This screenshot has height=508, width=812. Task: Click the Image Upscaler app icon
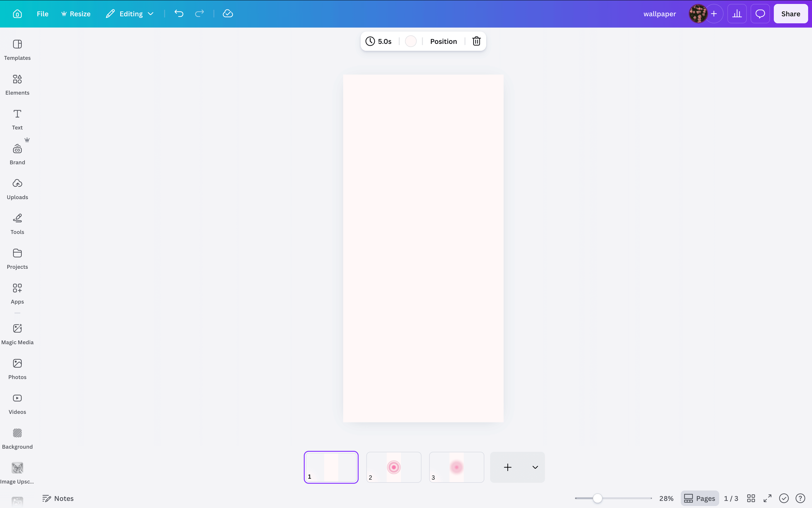17,468
